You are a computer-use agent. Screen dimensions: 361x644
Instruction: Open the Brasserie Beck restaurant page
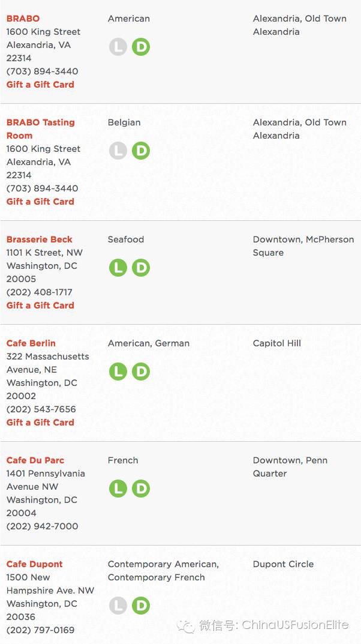point(40,239)
